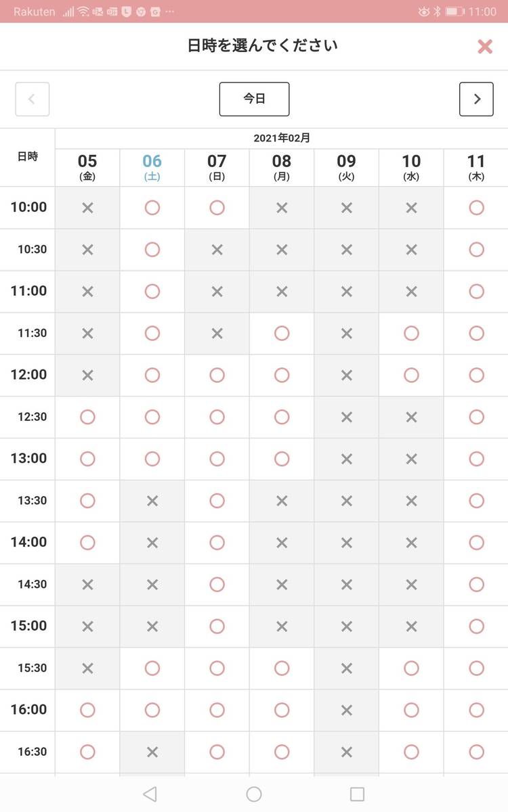508x812 pixels.
Task: Close the date selection dialog
Action: pos(485,46)
